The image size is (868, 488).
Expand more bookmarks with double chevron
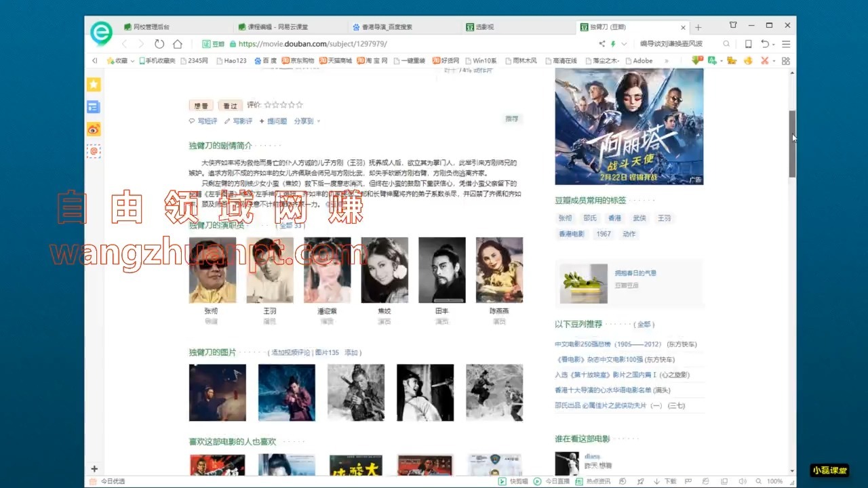pos(667,60)
